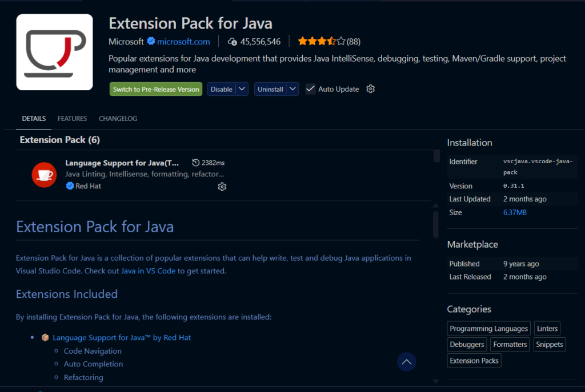Click the extension pack list scrollbar thumb
The image size is (585, 392).
436,156
